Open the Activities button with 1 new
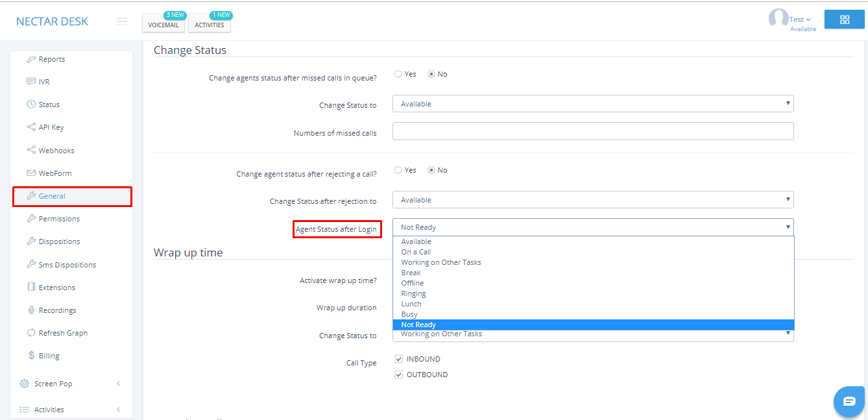The height and width of the screenshot is (420, 868). click(x=210, y=25)
